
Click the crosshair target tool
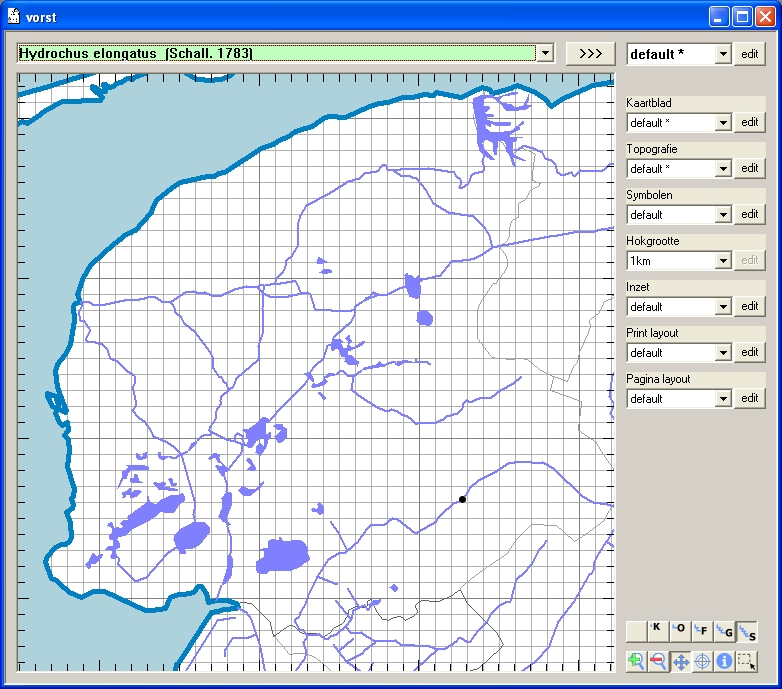pyautogui.click(x=702, y=661)
